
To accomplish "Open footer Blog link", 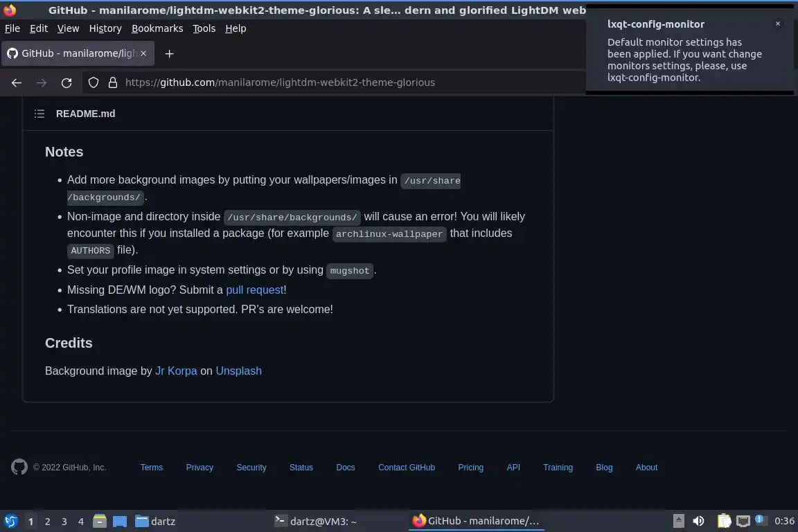I will [604, 468].
